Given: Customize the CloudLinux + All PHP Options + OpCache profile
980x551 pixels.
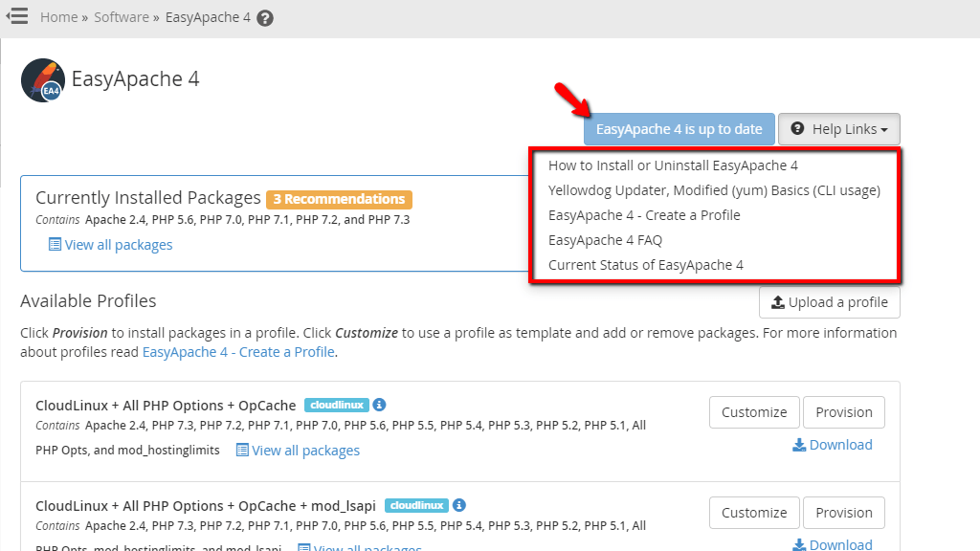Looking at the screenshot, I should click(x=754, y=412).
